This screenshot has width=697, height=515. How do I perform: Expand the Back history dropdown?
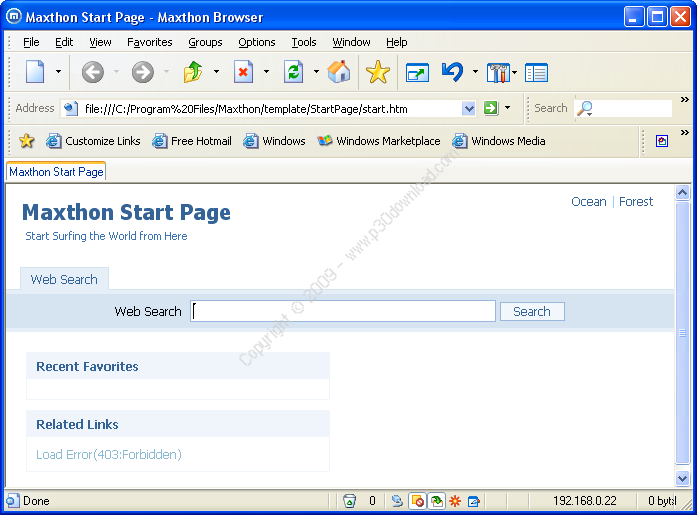(116, 72)
